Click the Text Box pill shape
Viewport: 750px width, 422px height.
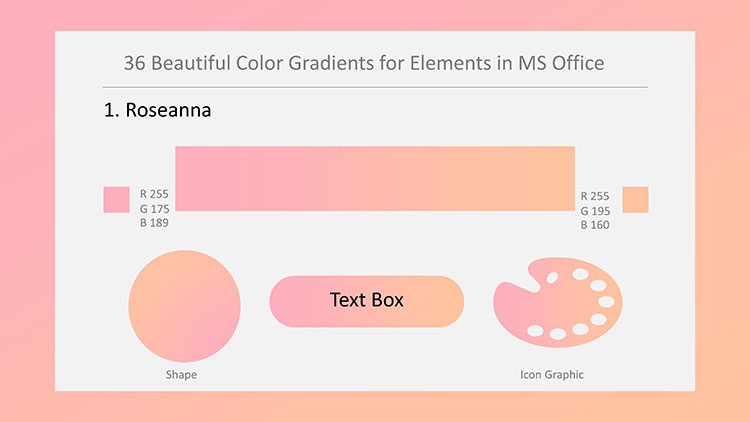coord(366,301)
